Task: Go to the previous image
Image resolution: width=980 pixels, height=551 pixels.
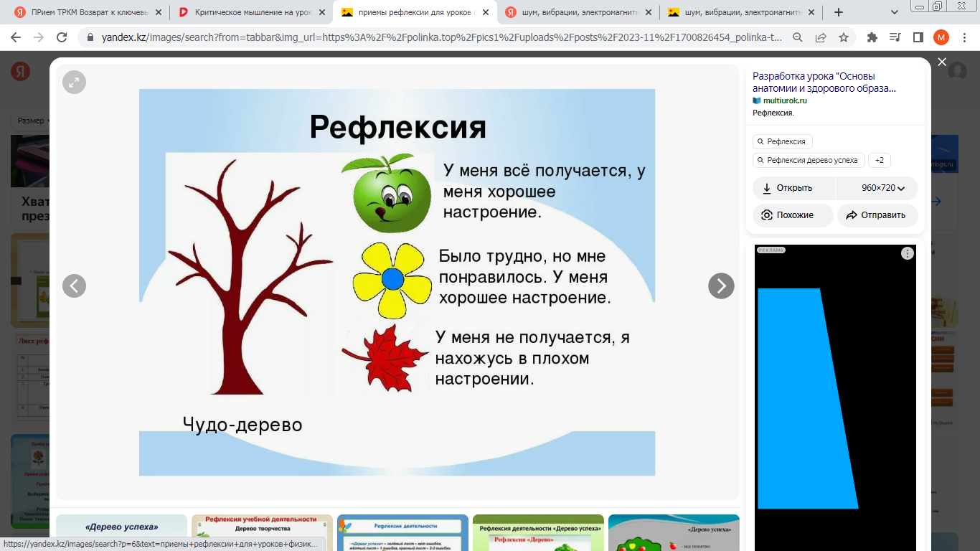Action: point(74,286)
